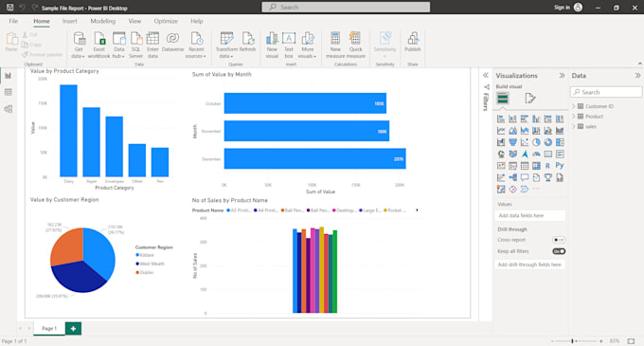
Task: Click SQL Server data source icon
Action: pos(136,46)
